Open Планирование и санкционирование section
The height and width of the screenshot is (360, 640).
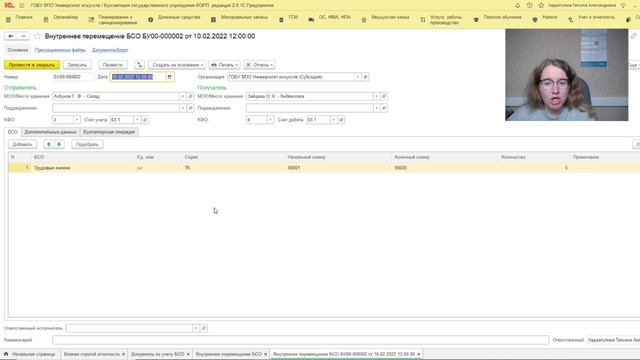(118, 20)
